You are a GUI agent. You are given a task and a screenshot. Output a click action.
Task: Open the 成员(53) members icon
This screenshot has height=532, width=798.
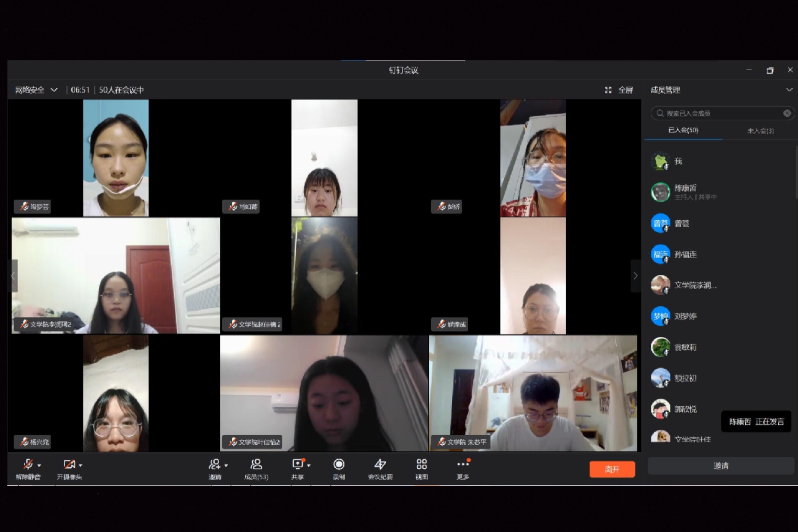[x=256, y=465]
